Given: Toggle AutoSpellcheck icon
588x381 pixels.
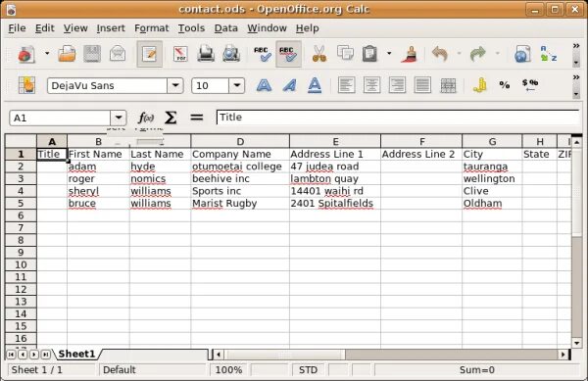Looking at the screenshot, I should [288, 54].
